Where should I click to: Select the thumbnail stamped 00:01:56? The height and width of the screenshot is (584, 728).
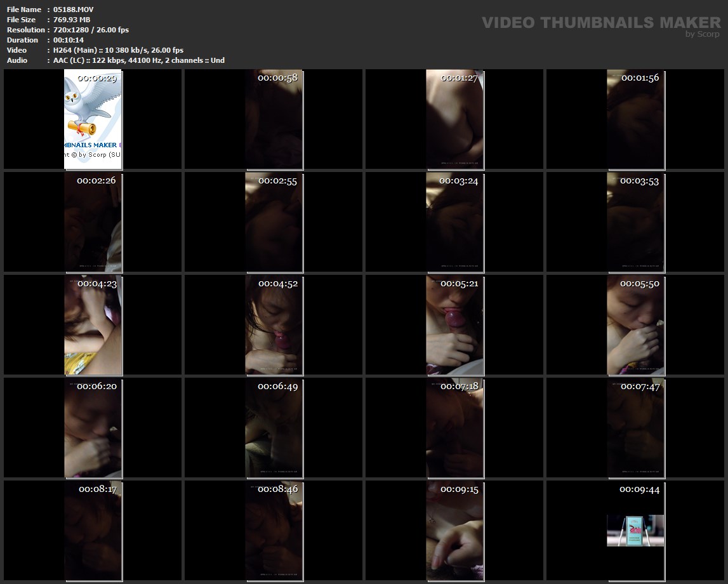tap(635, 119)
